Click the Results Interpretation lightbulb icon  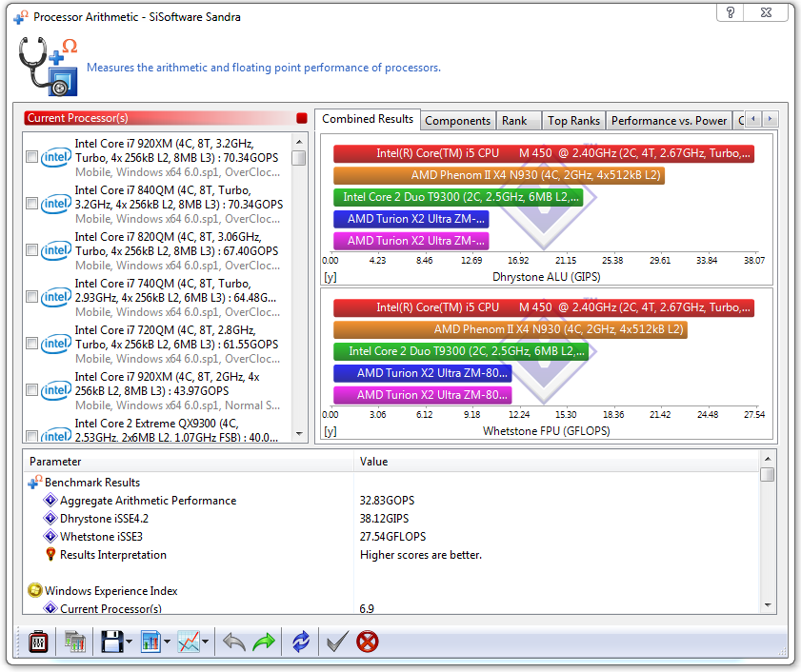(x=50, y=555)
